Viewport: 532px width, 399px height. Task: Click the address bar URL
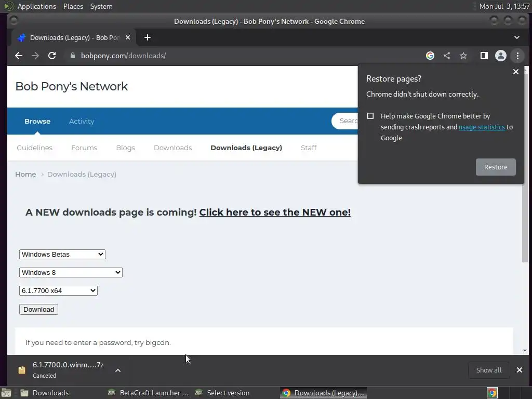tap(124, 56)
